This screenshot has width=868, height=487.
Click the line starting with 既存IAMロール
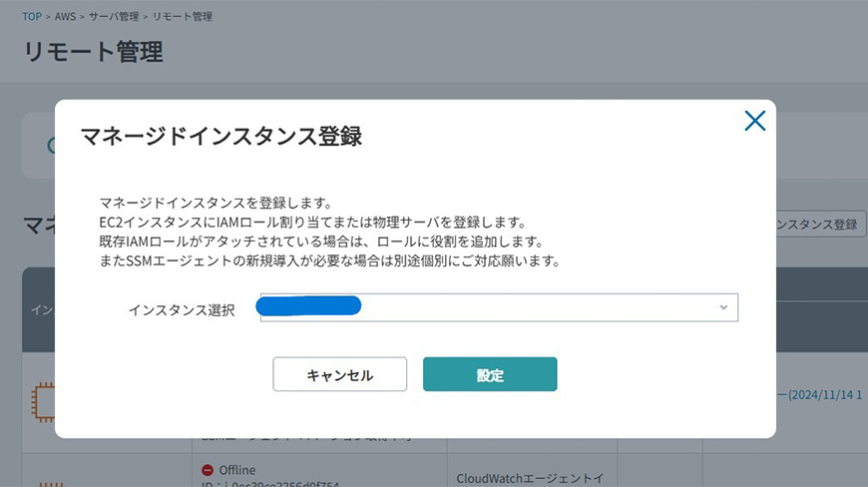[x=321, y=242]
